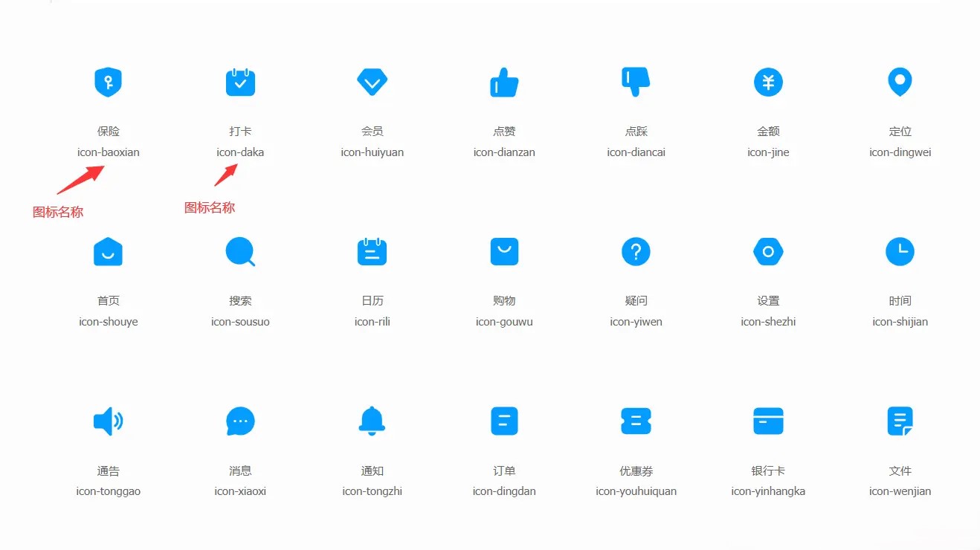Image resolution: width=980 pixels, height=550 pixels.
Task: Click the 购物 (gouwu) shopping bag icon
Action: (x=504, y=251)
